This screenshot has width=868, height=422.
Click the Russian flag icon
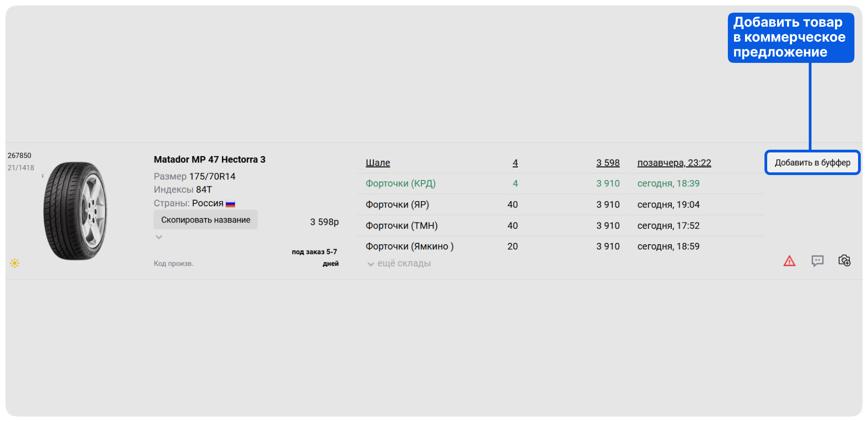click(231, 204)
